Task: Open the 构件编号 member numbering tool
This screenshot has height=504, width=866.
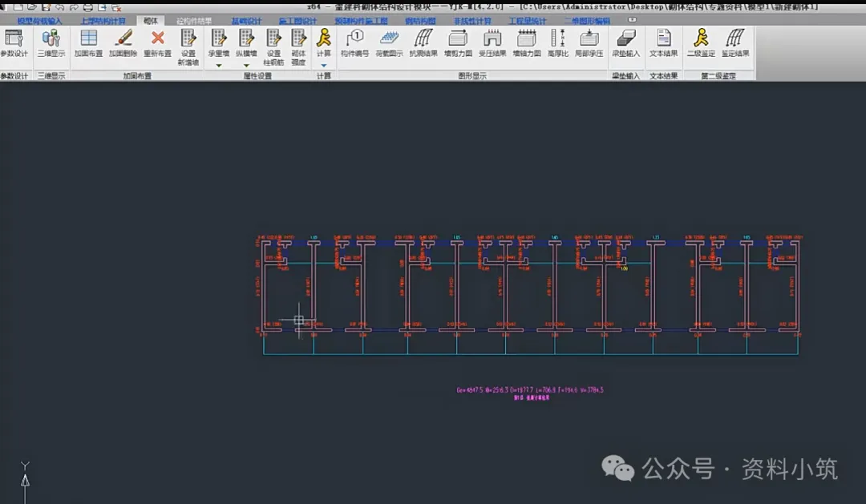Action: [x=354, y=43]
